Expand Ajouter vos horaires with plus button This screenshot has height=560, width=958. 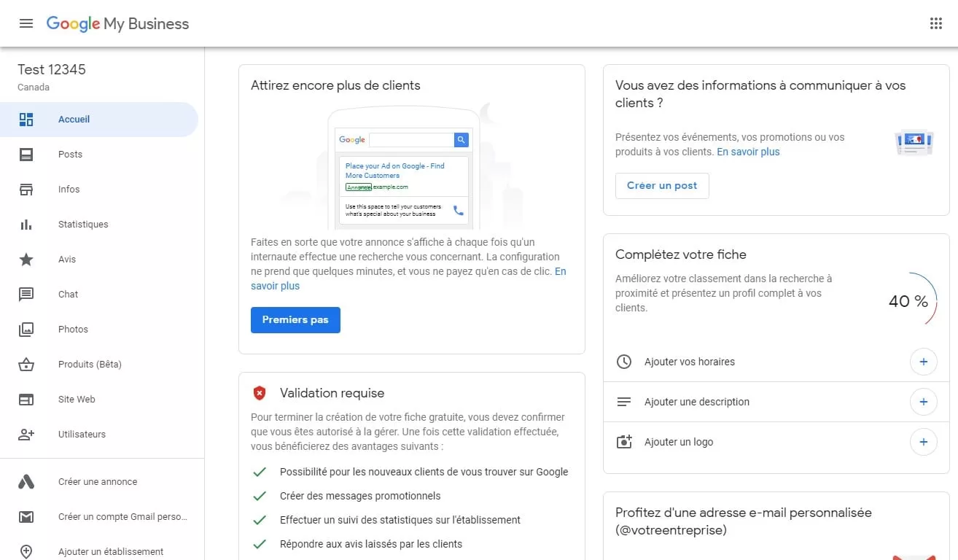point(923,362)
